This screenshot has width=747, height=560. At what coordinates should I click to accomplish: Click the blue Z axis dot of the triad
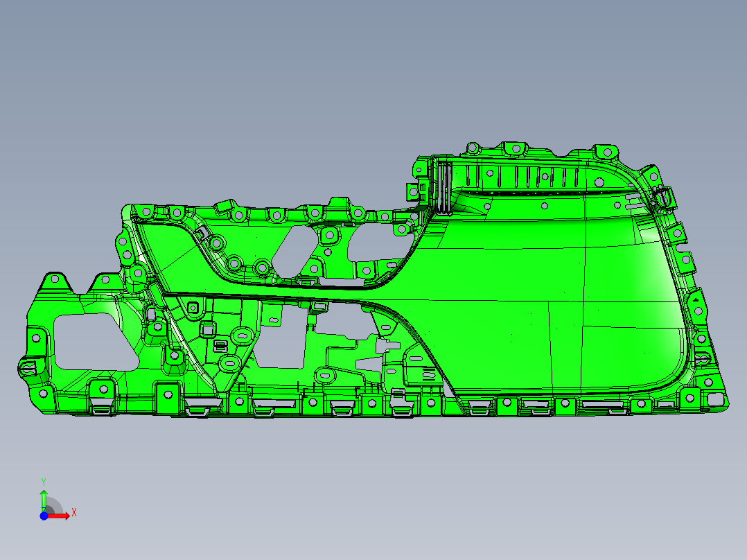pyautogui.click(x=44, y=516)
